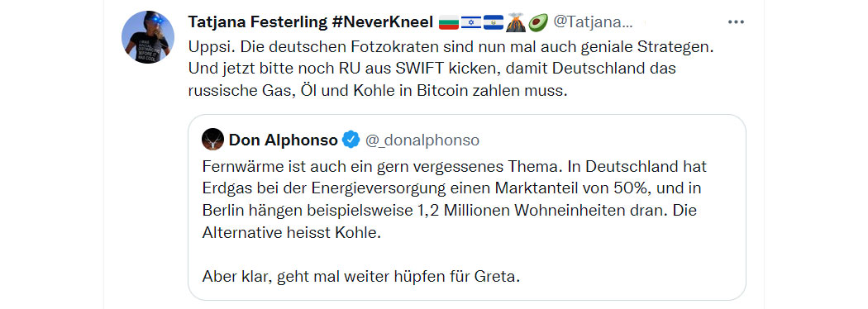Click the @Tatjana... handle
The height and width of the screenshot is (309, 868).
tap(593, 22)
